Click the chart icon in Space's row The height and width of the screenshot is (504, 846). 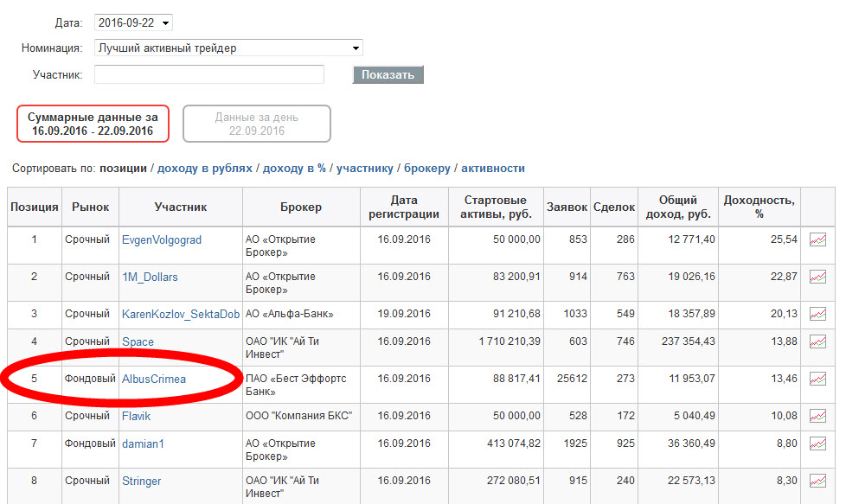click(817, 341)
